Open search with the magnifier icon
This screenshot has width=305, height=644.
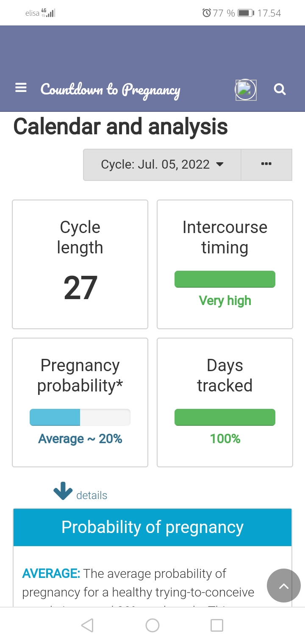point(280,89)
